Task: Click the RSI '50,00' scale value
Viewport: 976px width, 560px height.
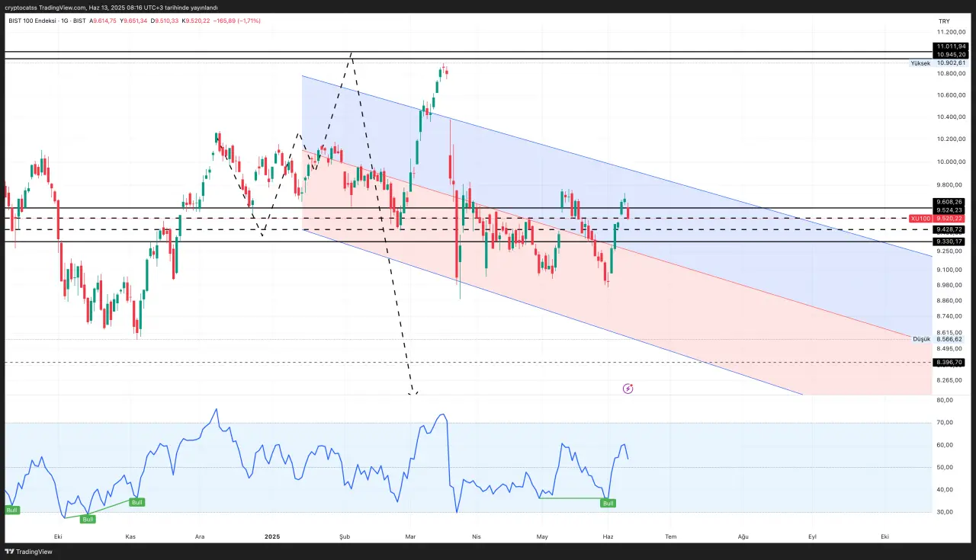Action: click(945, 467)
